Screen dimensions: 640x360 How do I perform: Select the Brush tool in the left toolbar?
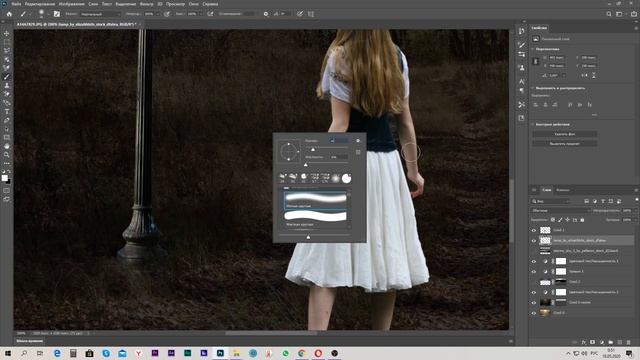point(7,77)
